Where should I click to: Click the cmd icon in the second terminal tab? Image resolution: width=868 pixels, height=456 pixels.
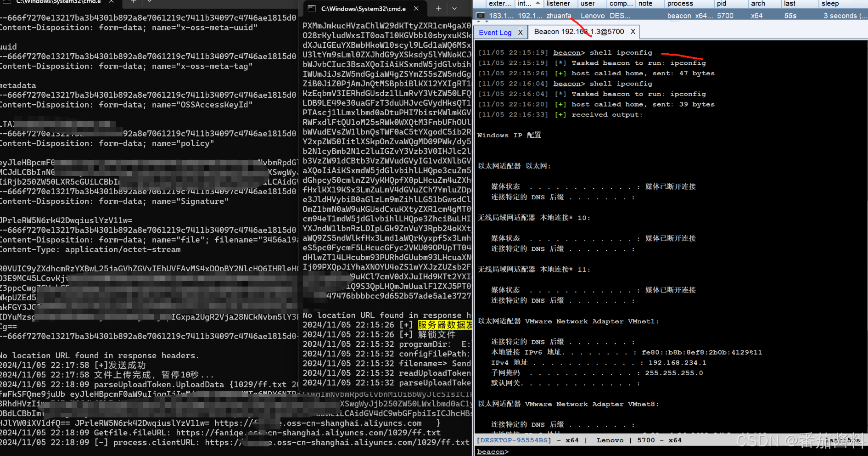click(312, 8)
